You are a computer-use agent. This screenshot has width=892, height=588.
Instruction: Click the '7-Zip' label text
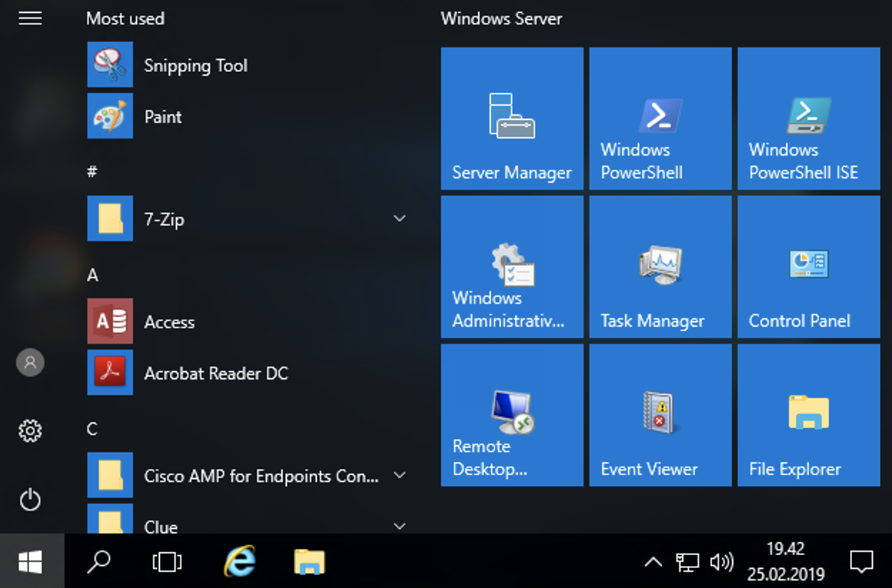point(164,219)
